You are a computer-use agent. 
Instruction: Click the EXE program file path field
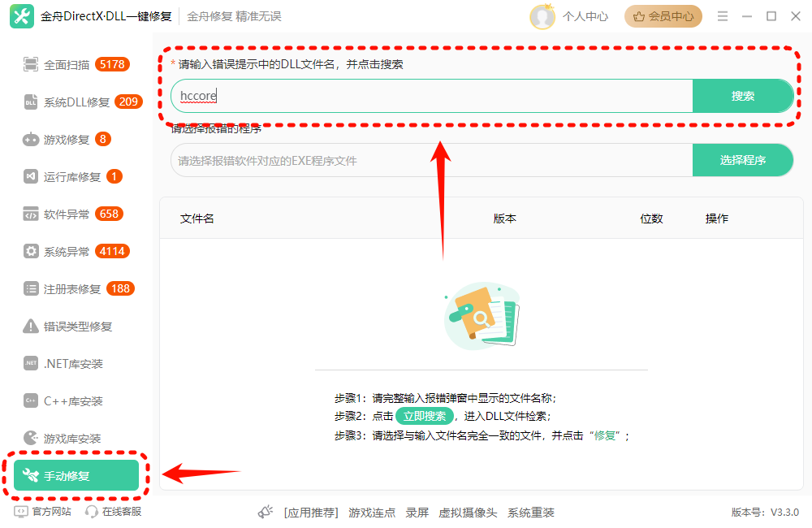[432, 160]
